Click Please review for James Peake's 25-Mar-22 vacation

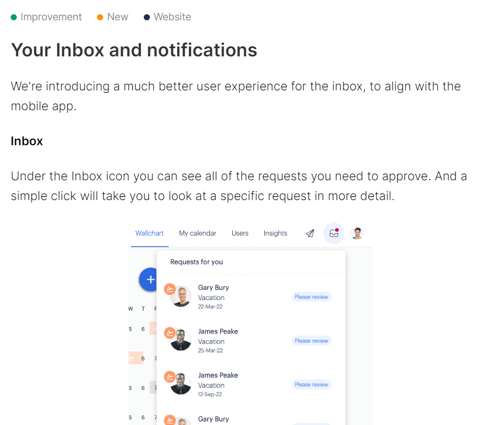(311, 341)
